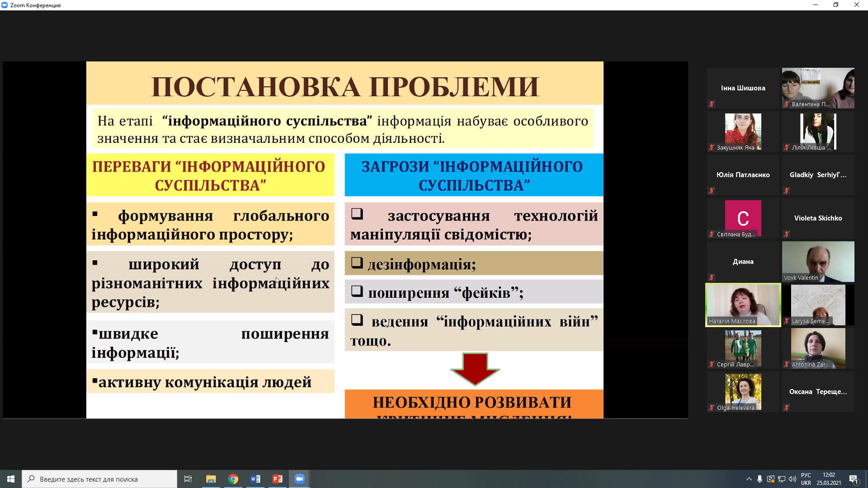868x488 pixels.
Task: Select Vovk Valentin's video tile
Action: [818, 261]
